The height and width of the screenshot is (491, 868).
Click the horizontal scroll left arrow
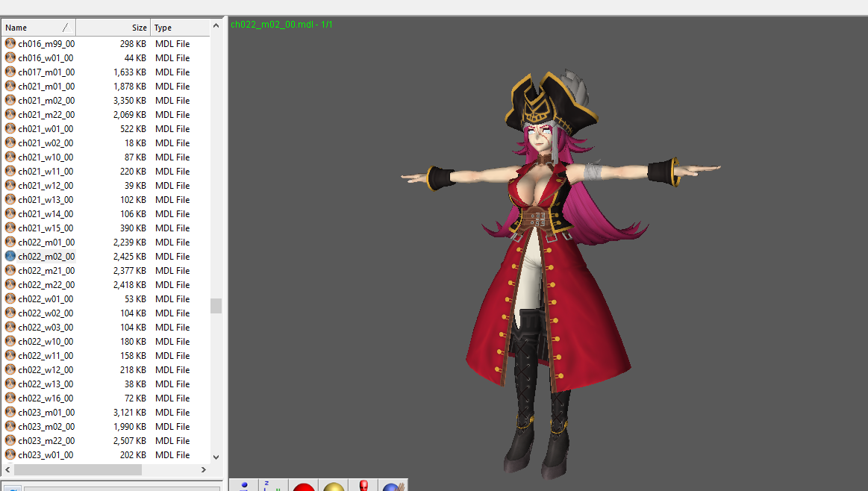click(7, 469)
